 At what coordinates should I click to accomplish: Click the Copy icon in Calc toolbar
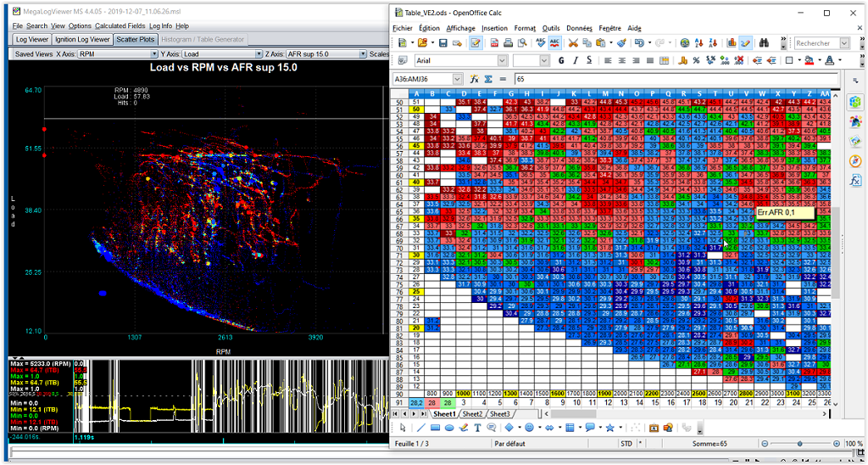click(x=587, y=42)
